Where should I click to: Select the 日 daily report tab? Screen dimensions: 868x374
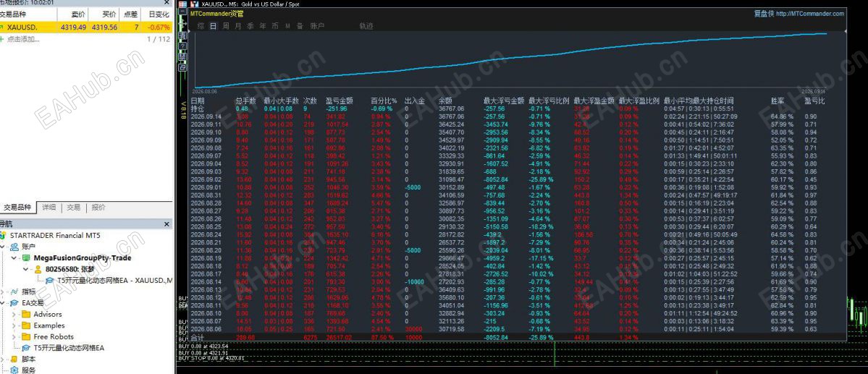coord(214,25)
